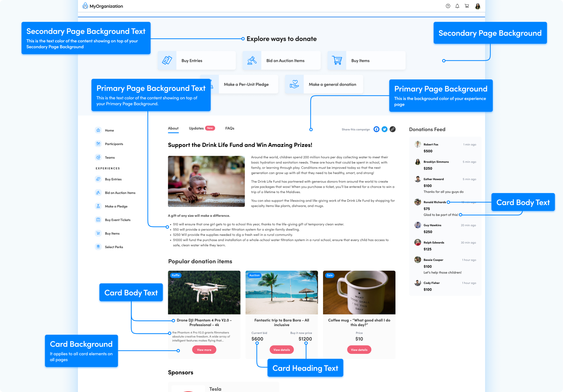Click the 'Explore ways to donate' heading
The image size is (563, 392).
pyautogui.click(x=281, y=39)
